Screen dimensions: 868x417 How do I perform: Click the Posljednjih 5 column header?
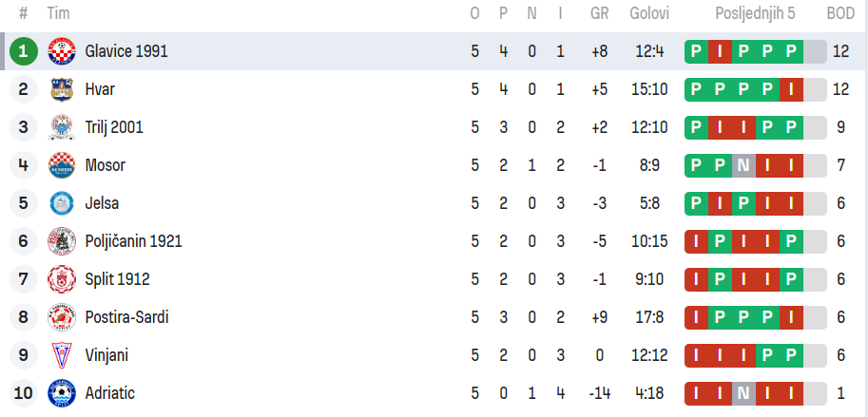(x=756, y=13)
